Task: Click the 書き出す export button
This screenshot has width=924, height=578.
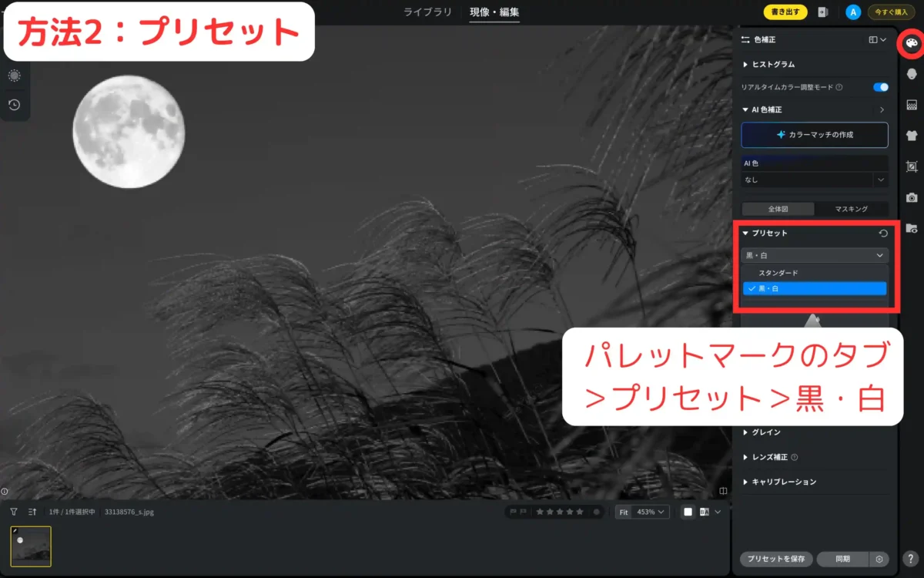Action: [785, 12]
